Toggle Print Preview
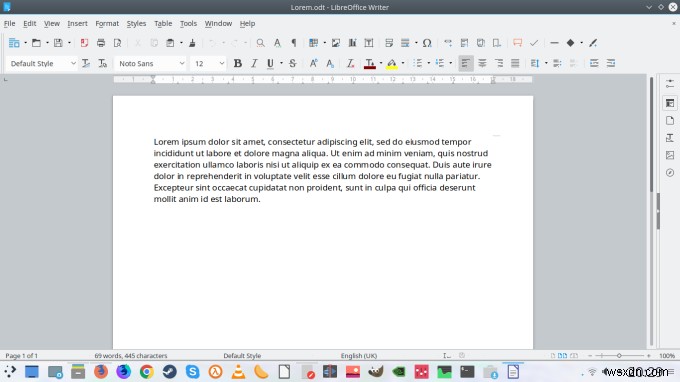The width and height of the screenshot is (680, 382). click(117, 43)
